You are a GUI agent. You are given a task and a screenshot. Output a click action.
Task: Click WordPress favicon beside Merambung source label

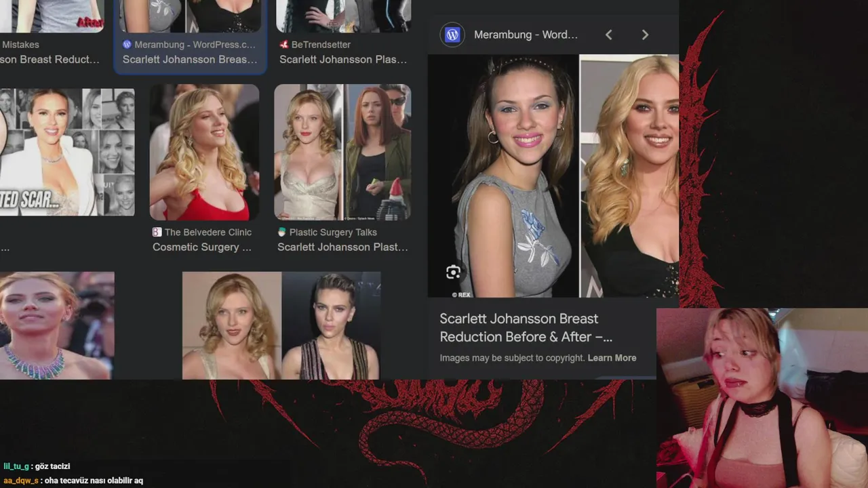pos(127,45)
